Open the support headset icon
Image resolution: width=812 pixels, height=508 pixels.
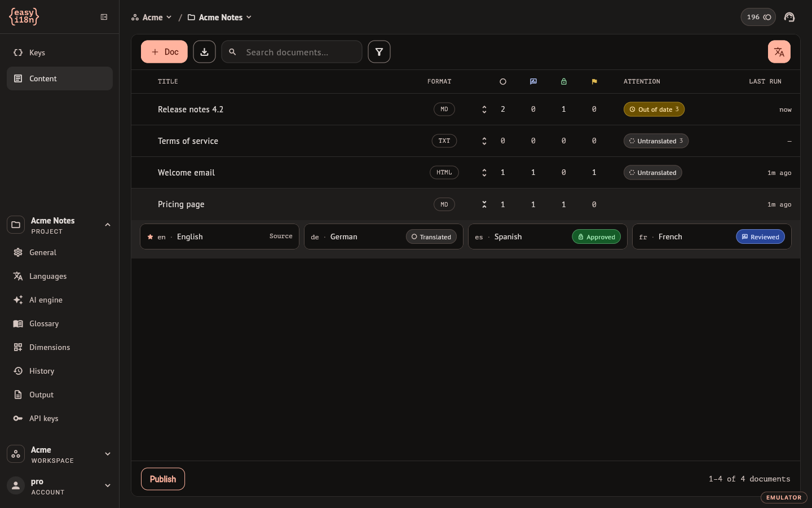coord(789,17)
